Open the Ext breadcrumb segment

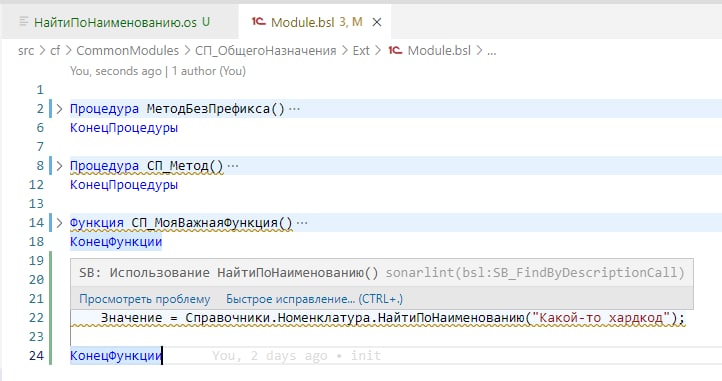click(x=361, y=51)
